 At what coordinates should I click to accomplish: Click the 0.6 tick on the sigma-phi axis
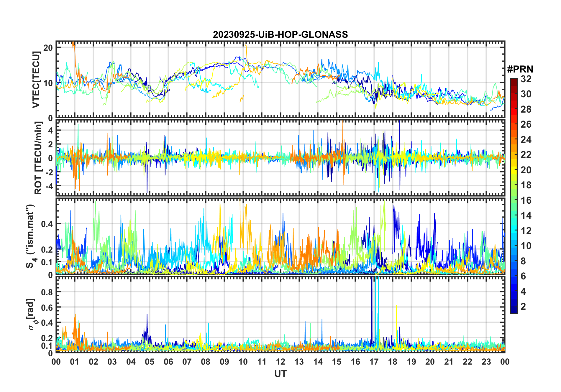tap(47, 307)
